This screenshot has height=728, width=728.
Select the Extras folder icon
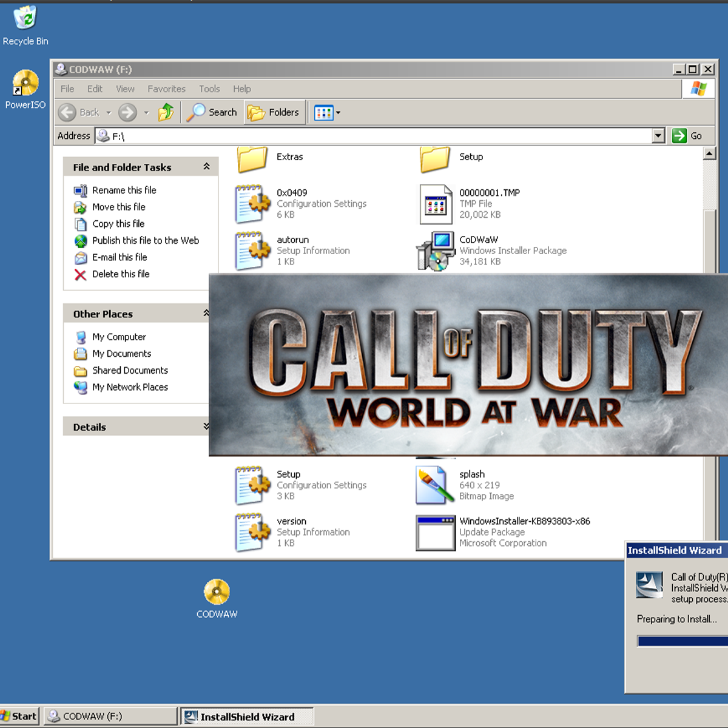point(252,159)
